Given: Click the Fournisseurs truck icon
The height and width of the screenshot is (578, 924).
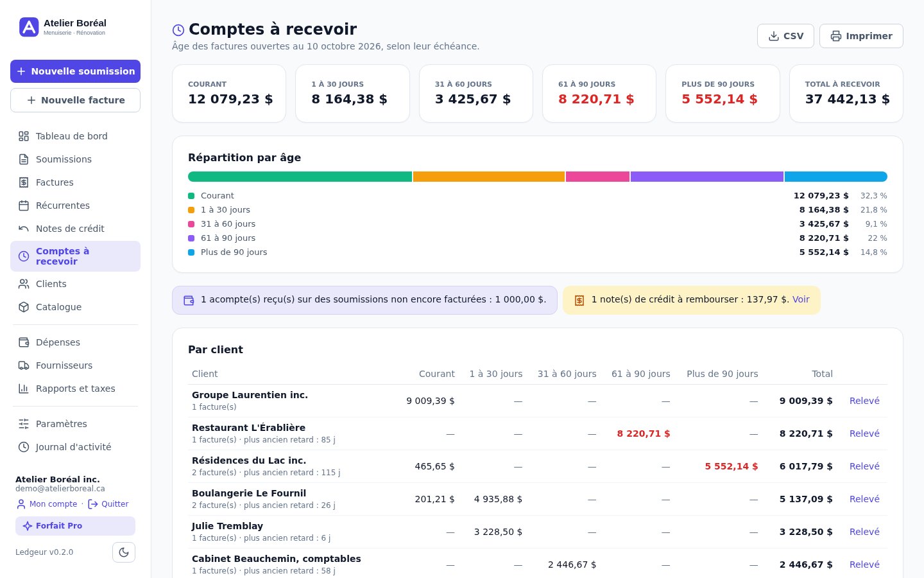Looking at the screenshot, I should (x=24, y=365).
